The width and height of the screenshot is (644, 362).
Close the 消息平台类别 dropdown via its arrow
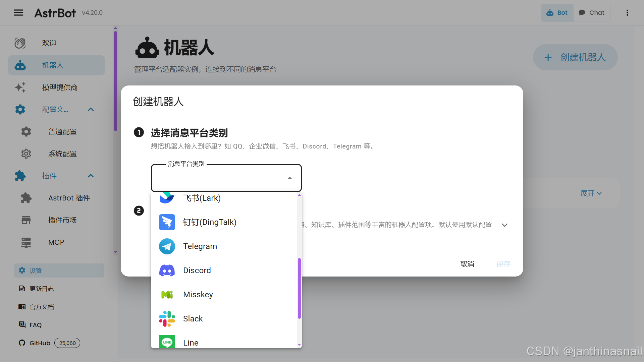pos(290,178)
